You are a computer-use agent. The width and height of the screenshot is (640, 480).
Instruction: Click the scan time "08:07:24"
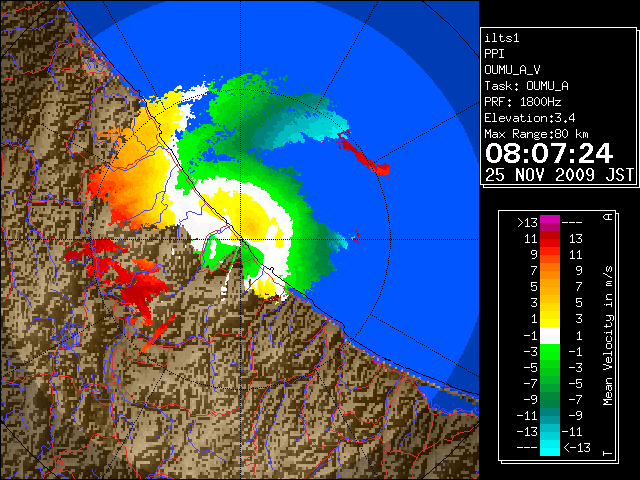point(549,153)
